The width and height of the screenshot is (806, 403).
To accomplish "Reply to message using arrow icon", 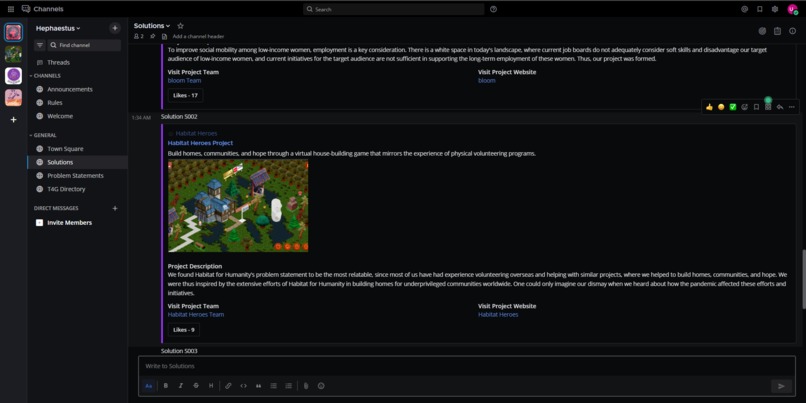I will click(x=780, y=107).
